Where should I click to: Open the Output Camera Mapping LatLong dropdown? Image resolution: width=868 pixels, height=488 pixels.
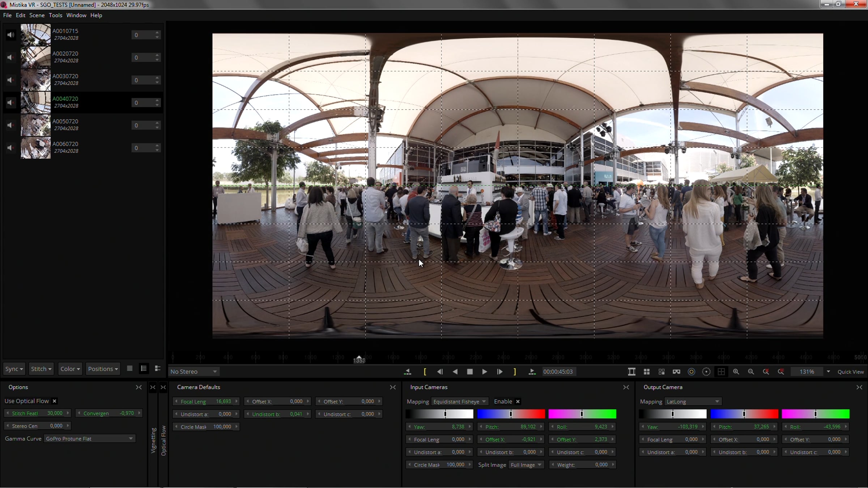pyautogui.click(x=692, y=402)
